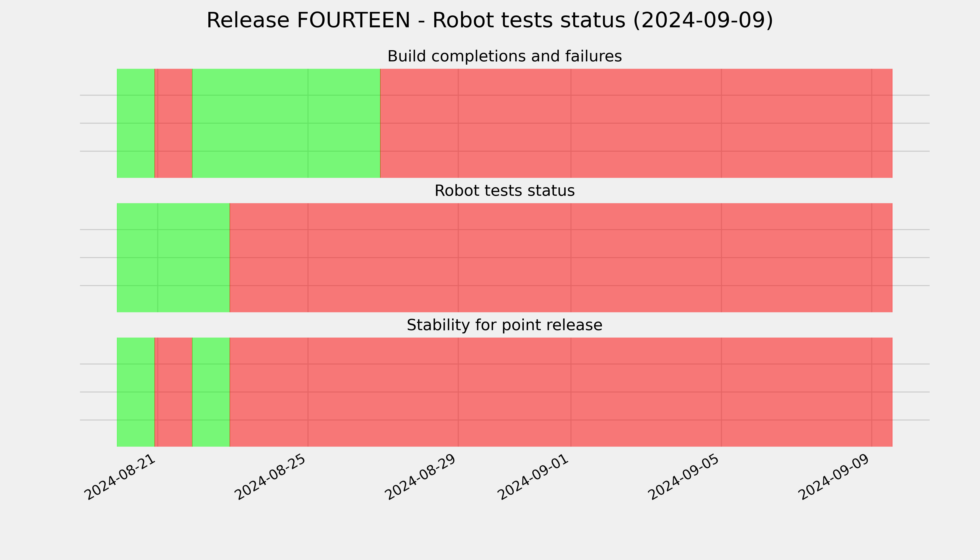This screenshot has height=560, width=980.
Task: Click small red segment in Build completions chart
Action: 173,123
